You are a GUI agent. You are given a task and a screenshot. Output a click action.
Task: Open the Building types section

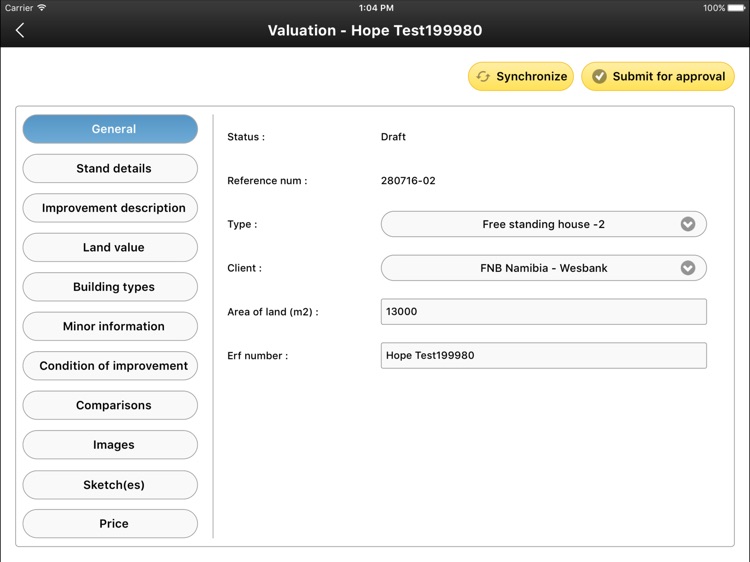[x=110, y=287]
